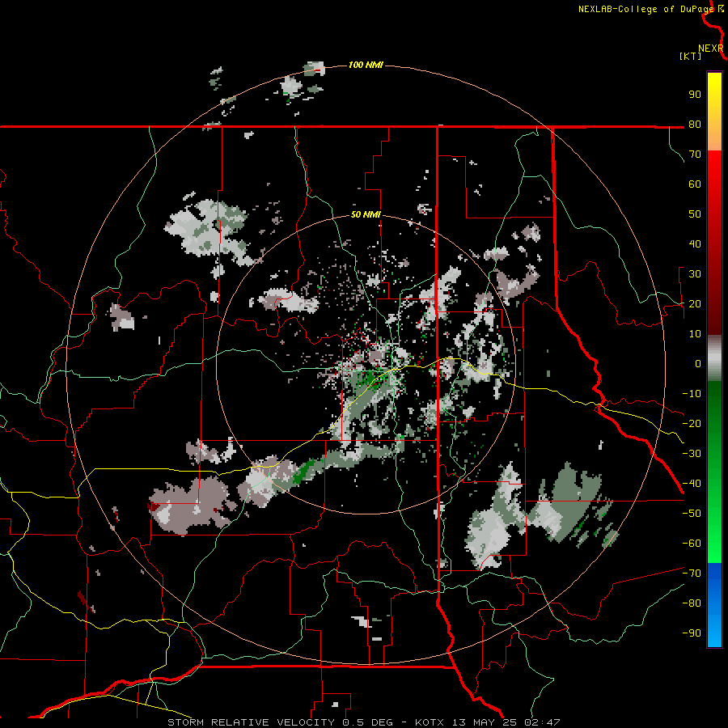Click the blue bottom segment of the color bar

714,605
